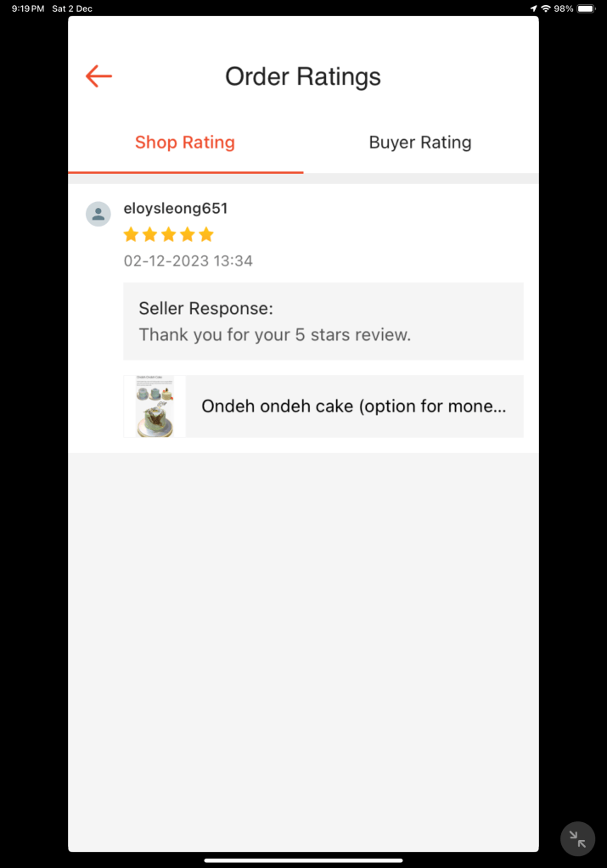Tap the Wi-Fi icon in the status bar
This screenshot has height=868, width=607.
click(546, 8)
